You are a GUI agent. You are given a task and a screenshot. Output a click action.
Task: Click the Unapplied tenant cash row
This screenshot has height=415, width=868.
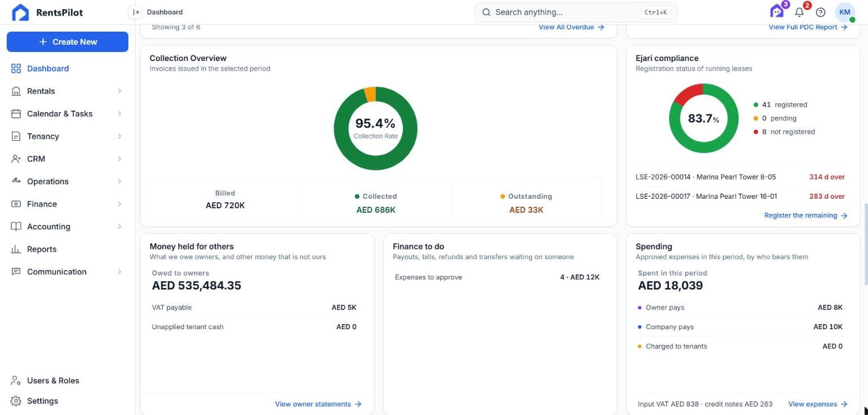(254, 327)
